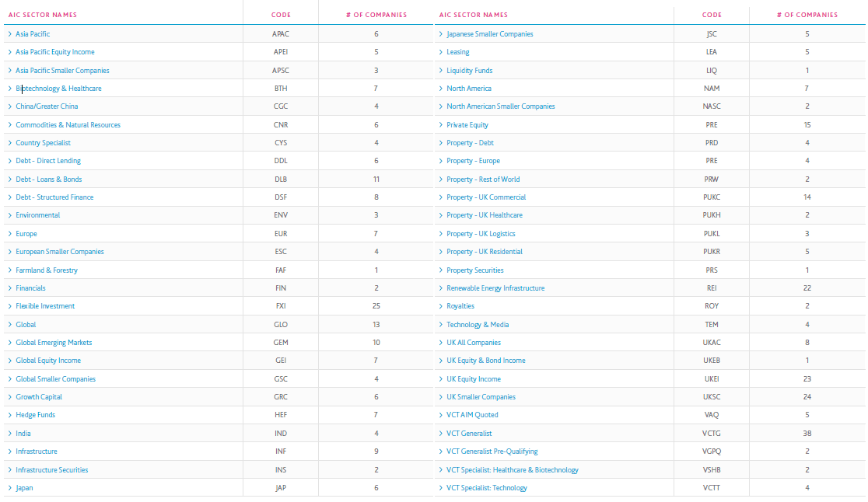868x502 pixels.
Task: Select Property - UK Commercial link
Action: coord(486,197)
